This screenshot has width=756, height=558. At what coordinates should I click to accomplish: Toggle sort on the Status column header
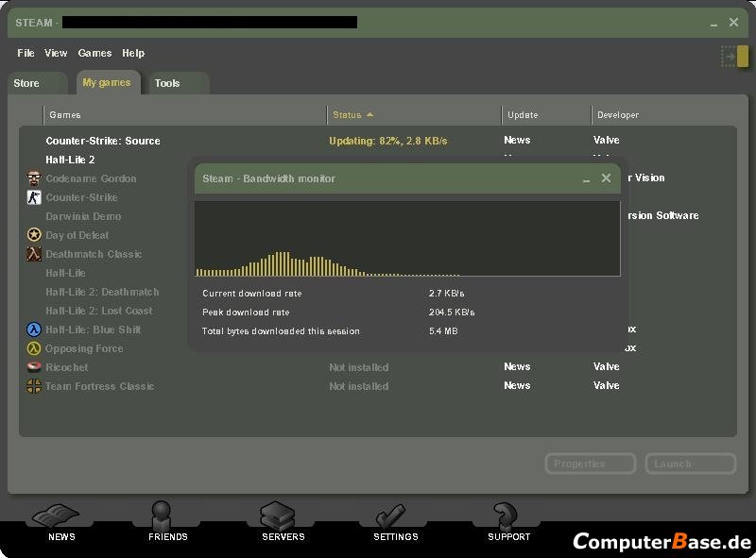click(x=414, y=114)
